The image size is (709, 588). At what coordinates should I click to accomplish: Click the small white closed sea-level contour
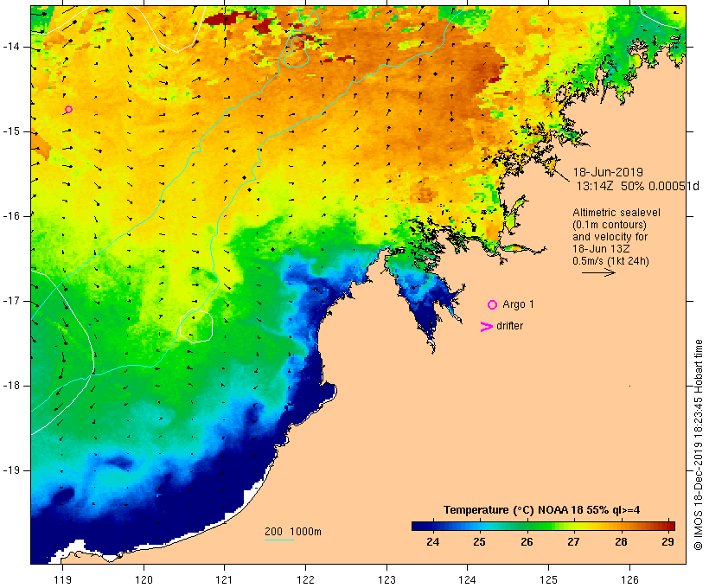point(196,326)
